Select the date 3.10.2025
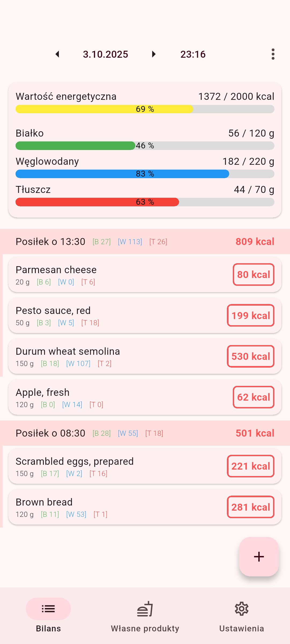Image resolution: width=290 pixels, height=644 pixels. coord(106,54)
